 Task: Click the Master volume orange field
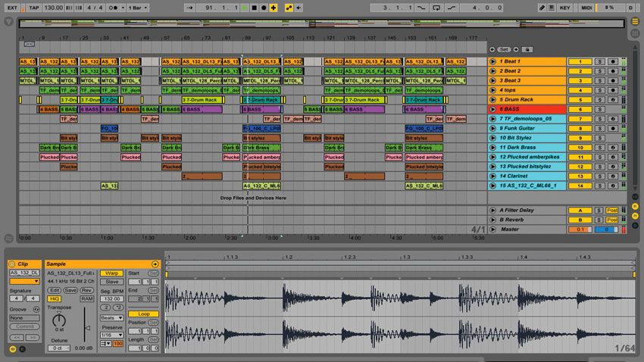[580, 229]
